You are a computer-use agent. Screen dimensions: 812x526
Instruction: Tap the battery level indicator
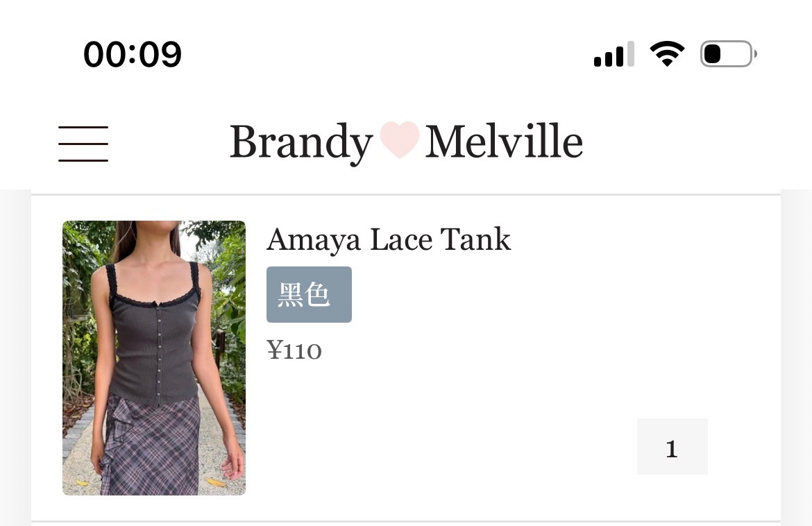(x=728, y=54)
